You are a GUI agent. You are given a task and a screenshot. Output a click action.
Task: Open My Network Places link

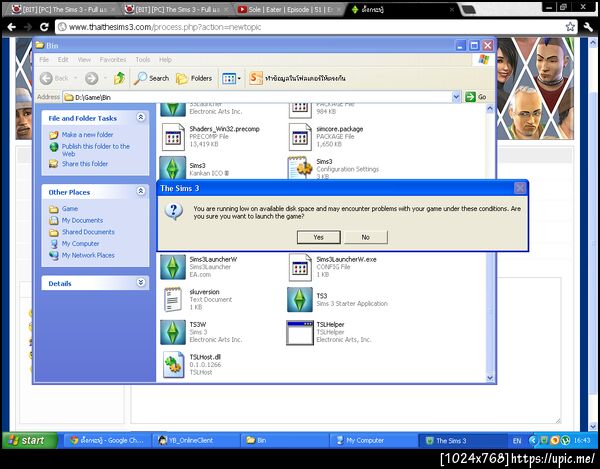click(x=88, y=255)
